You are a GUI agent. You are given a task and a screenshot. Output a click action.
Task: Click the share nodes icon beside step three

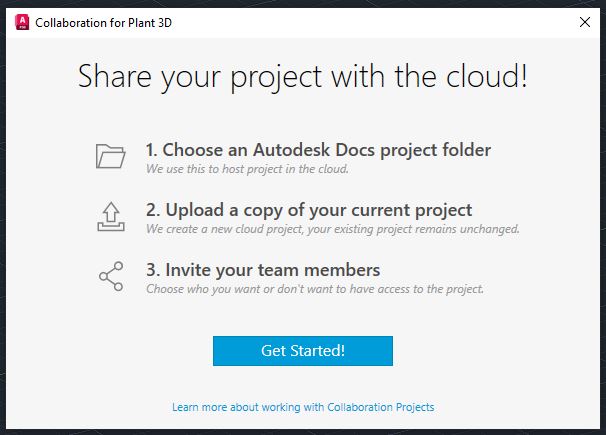(x=110, y=276)
